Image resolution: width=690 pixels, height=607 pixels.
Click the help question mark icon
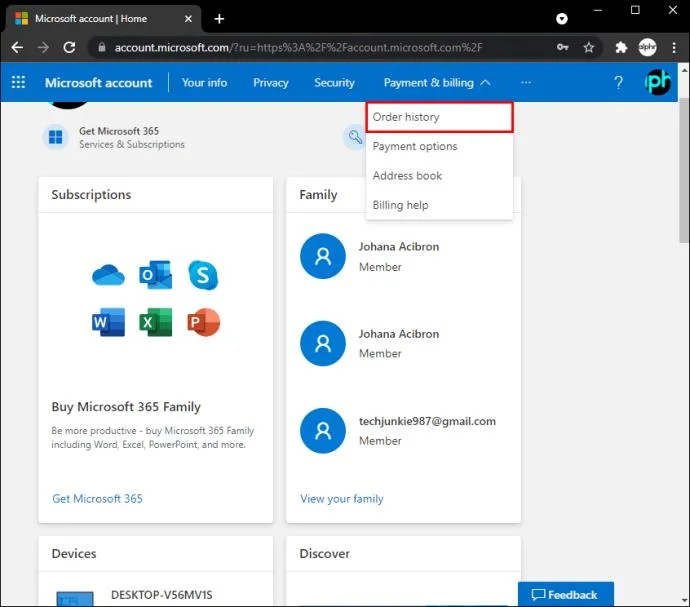click(x=618, y=82)
